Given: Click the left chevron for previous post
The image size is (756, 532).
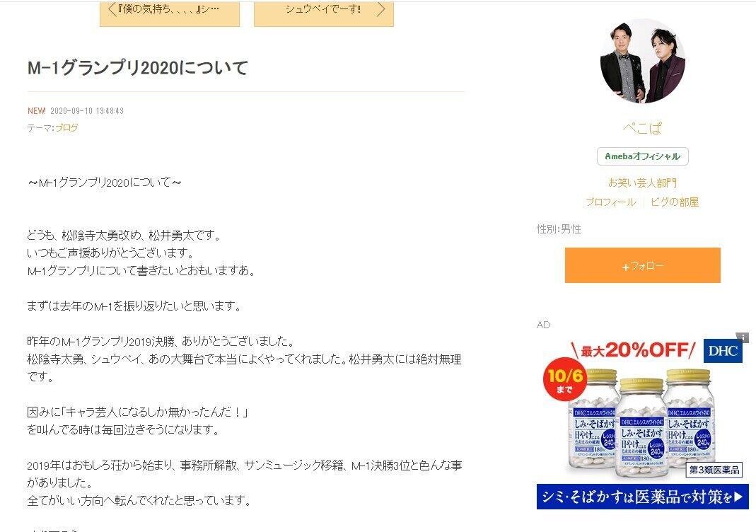Looking at the screenshot, I should [112, 9].
